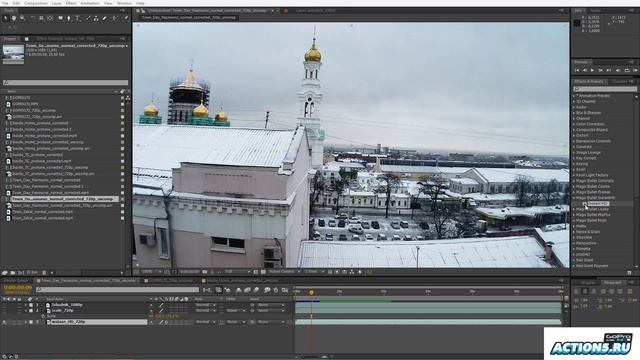Open layer 3 Parent dropdown

click(x=270, y=322)
